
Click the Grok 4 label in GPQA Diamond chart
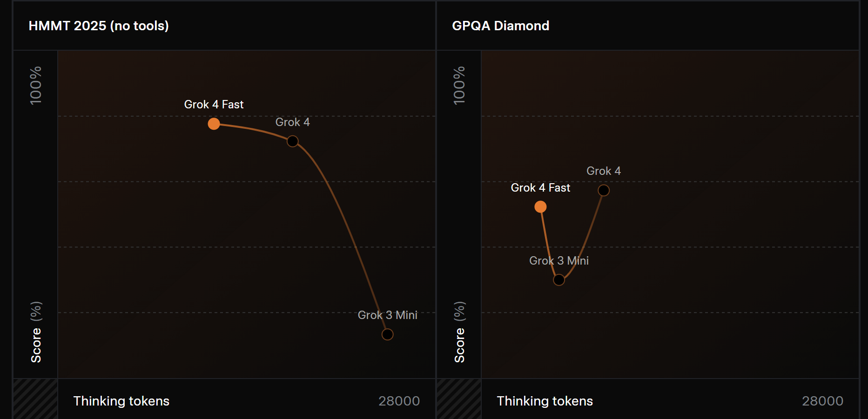[603, 171]
